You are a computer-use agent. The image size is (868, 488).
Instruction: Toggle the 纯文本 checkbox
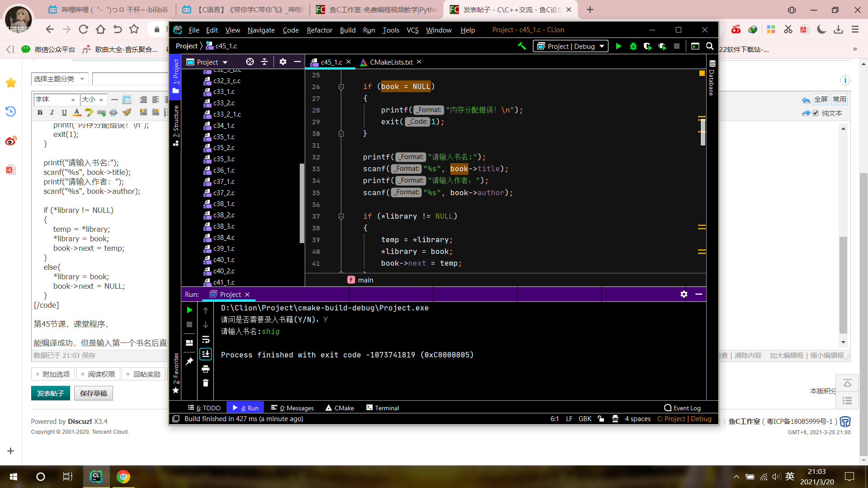816,113
